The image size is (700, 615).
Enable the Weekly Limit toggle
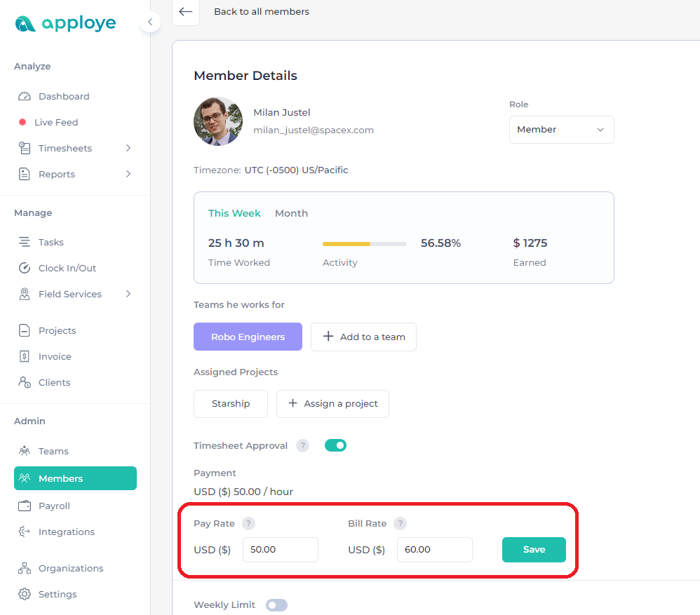click(x=277, y=605)
